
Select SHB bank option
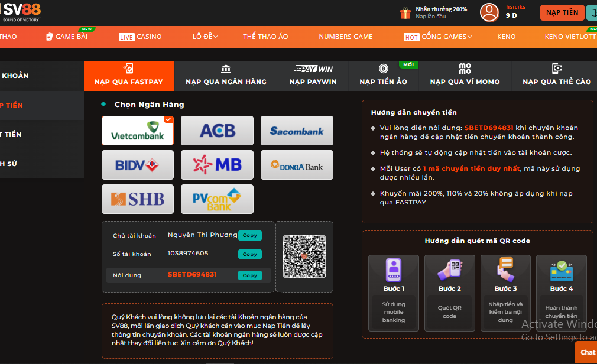[138, 199]
